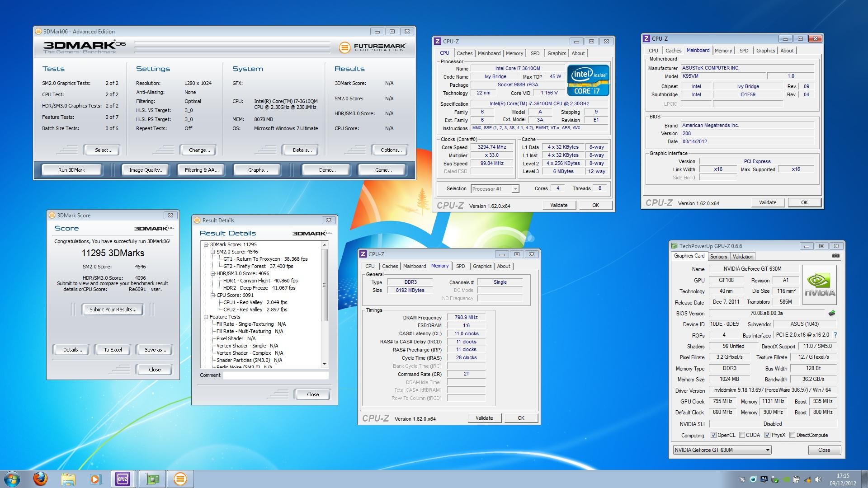Viewport: 868px width, 488px height.
Task: Click the Demo... button in 3DMark06
Action: pos(327,170)
